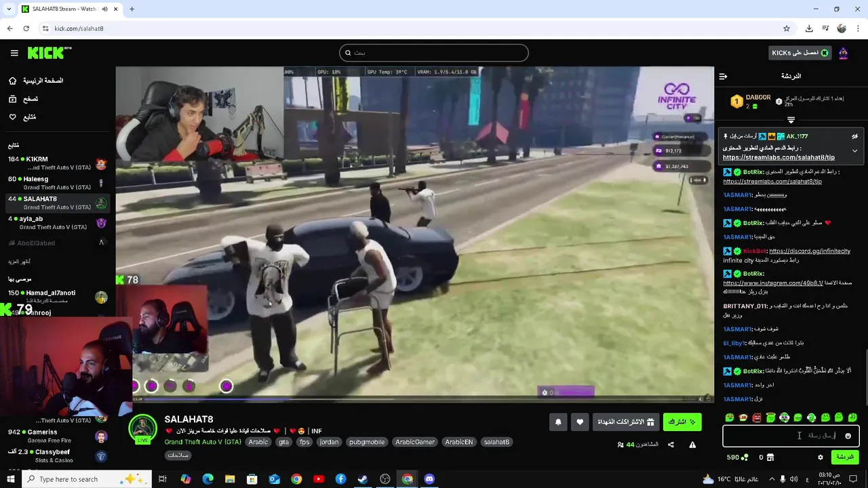
Task: Click KickBot username in chat
Action: coord(755,251)
